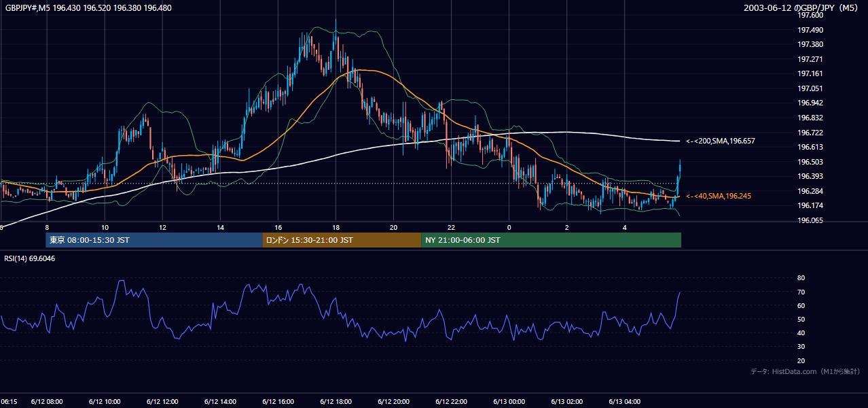This screenshot has height=408, width=868.
Task: Click the 6/12 08:00 date axis label
Action: pos(47,401)
